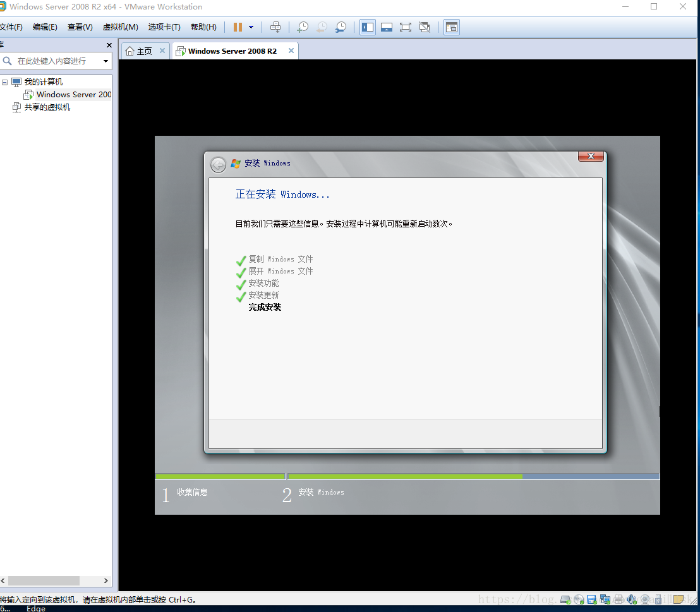This screenshot has height=612, width=700.
Task: Open the 编辑(E) menu
Action: pyautogui.click(x=45, y=27)
